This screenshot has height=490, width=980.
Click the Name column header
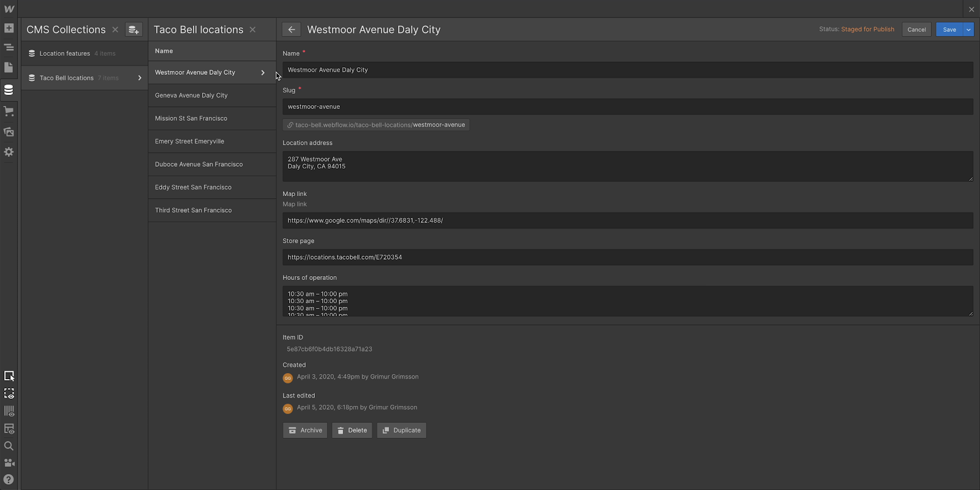click(x=164, y=51)
